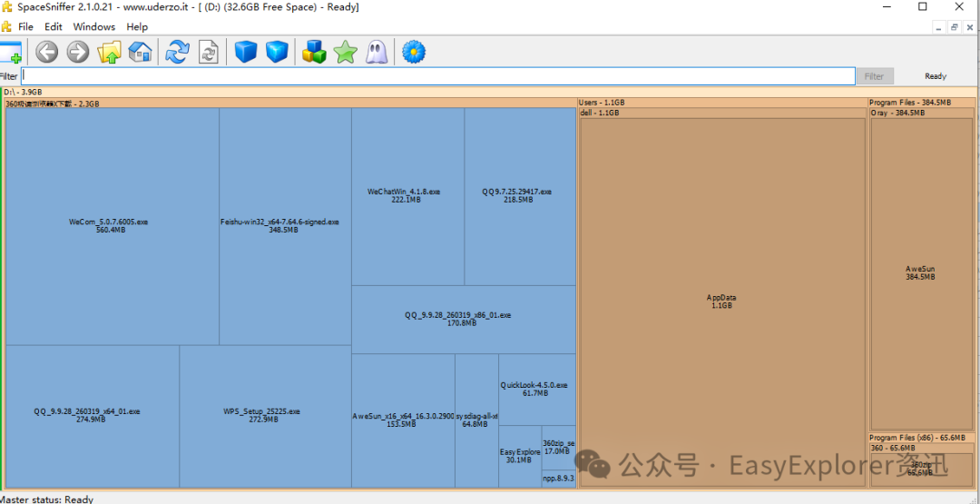The image size is (980, 504).
Task: Select the AppData 1.1GB folder block
Action: click(x=722, y=302)
